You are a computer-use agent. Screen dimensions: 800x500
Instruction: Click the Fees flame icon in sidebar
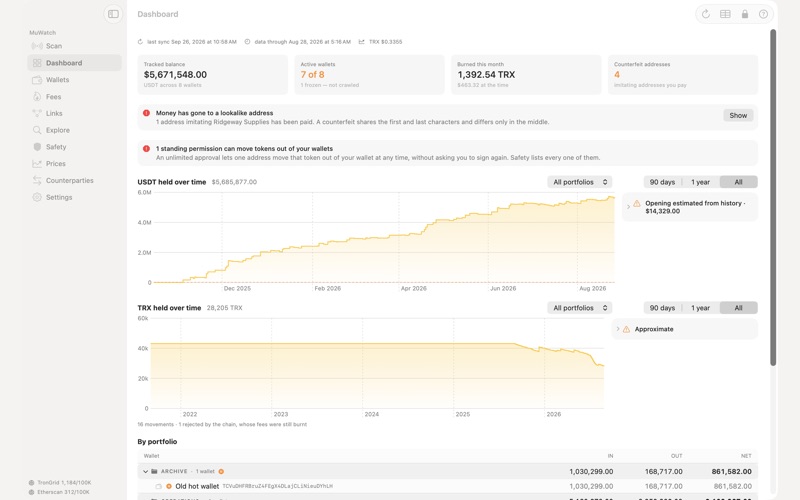[37, 96]
